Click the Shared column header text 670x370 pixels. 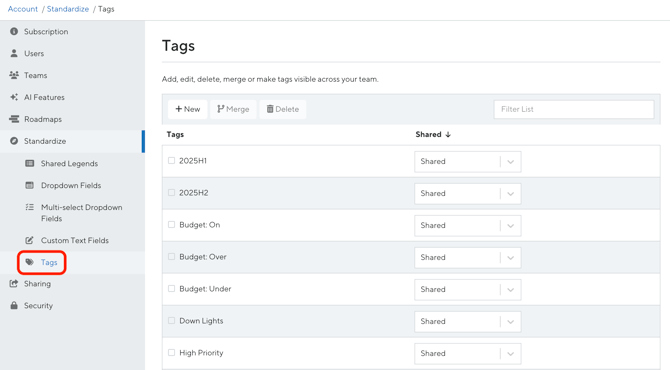[x=428, y=134]
